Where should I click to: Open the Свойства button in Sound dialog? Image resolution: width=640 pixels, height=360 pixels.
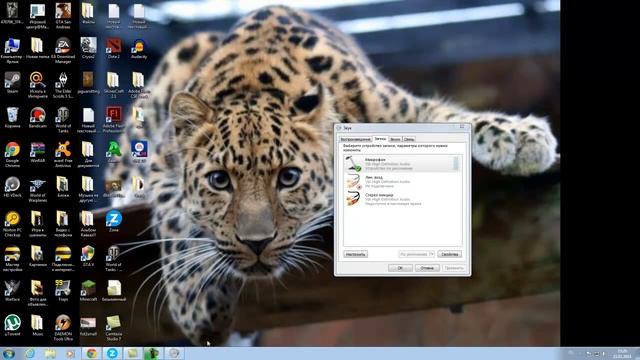(449, 254)
